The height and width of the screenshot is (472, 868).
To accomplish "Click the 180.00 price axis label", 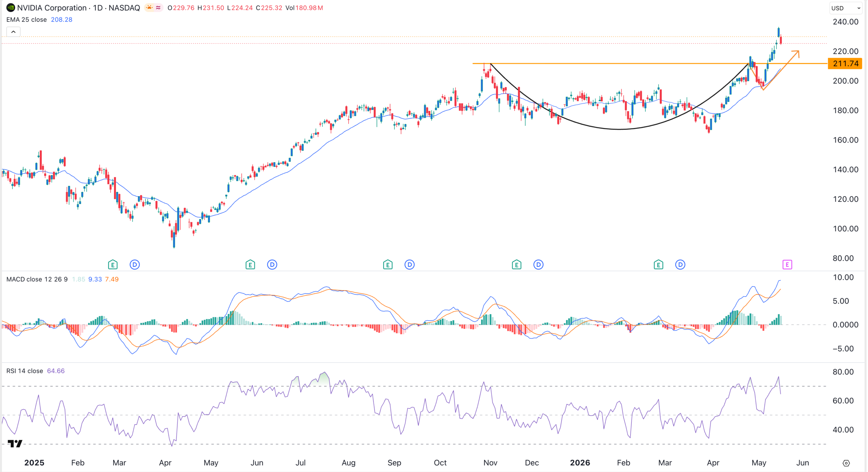I will click(x=846, y=110).
